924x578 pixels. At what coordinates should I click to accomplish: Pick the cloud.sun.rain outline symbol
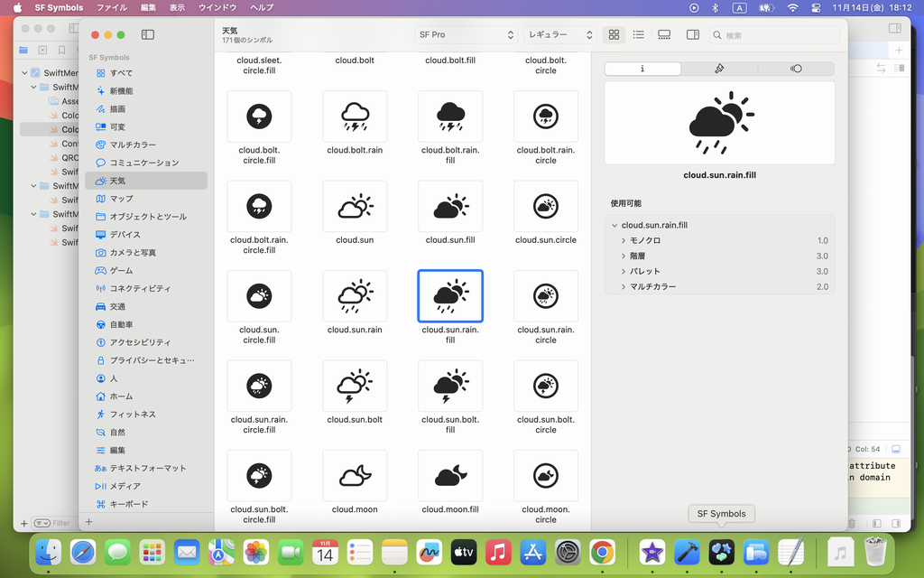tap(355, 296)
